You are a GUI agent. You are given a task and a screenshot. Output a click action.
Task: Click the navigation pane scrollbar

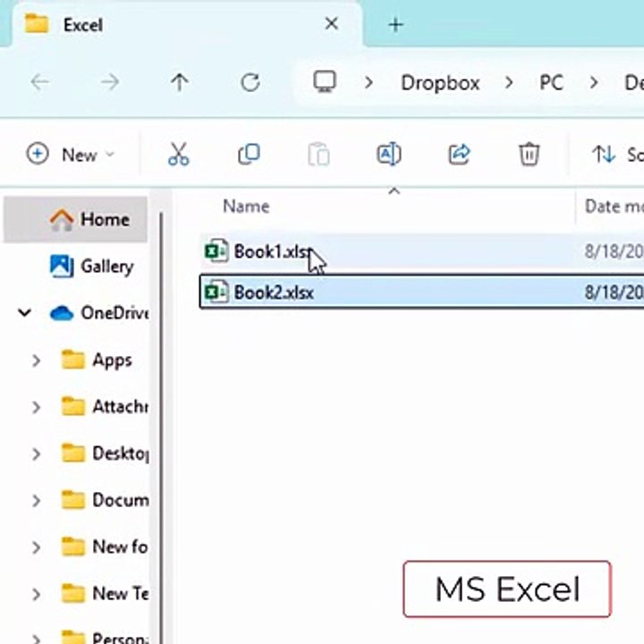(x=161, y=428)
